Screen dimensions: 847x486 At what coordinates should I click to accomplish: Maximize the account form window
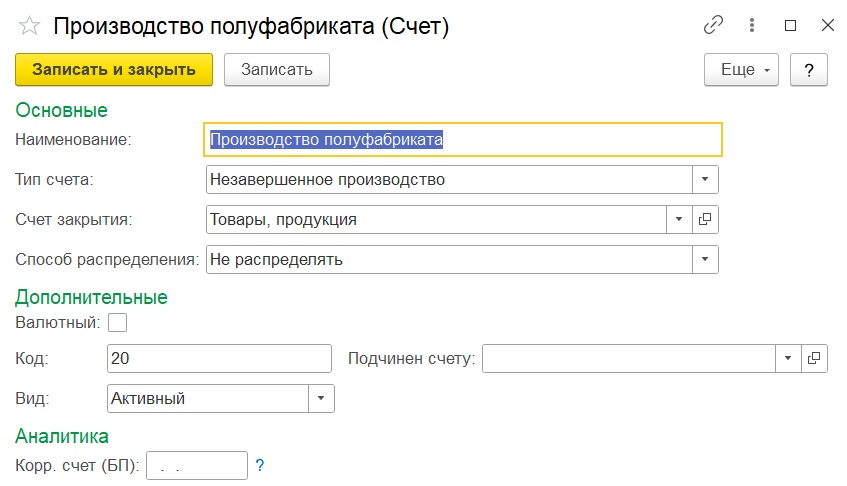790,25
